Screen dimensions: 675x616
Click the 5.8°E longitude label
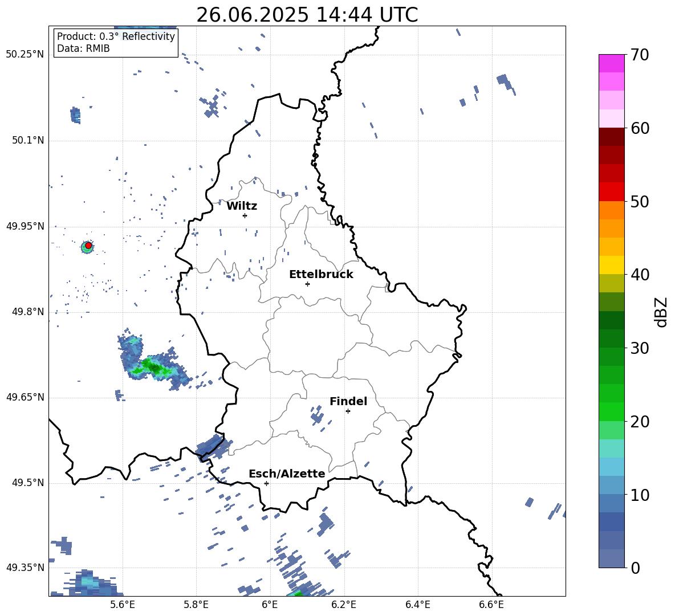(197, 605)
